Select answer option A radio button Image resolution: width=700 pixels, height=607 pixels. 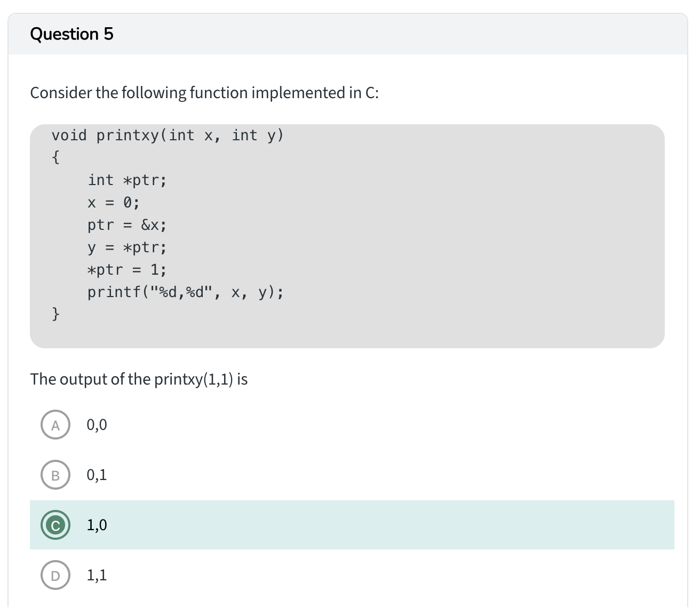click(x=55, y=425)
